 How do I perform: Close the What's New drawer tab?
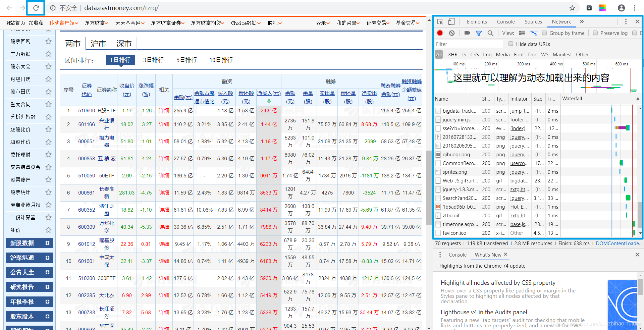[505, 255]
